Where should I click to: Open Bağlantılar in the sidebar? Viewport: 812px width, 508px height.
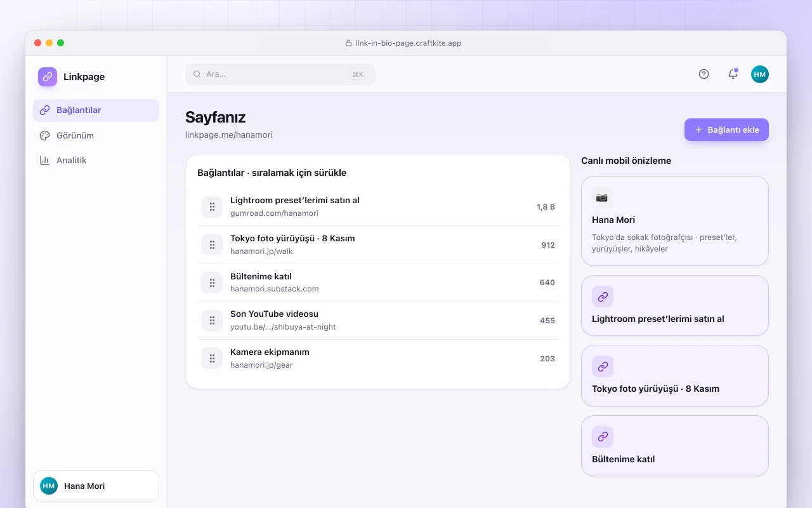[96, 110]
